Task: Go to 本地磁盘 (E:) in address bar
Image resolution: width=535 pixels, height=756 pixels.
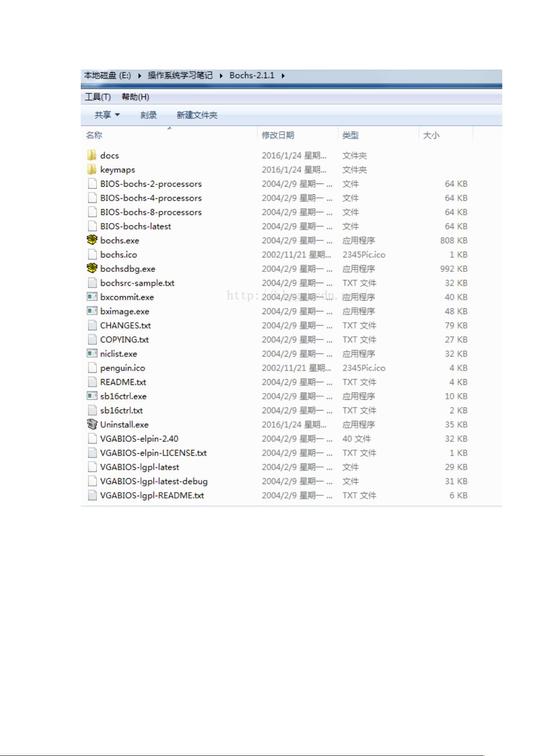Action: point(108,75)
